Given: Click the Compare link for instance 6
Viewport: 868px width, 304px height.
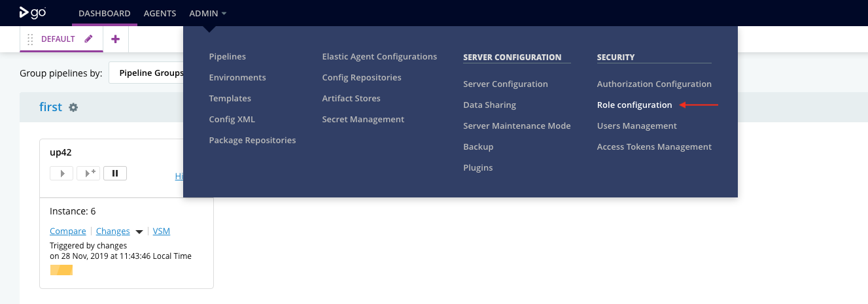Looking at the screenshot, I should pos(67,231).
